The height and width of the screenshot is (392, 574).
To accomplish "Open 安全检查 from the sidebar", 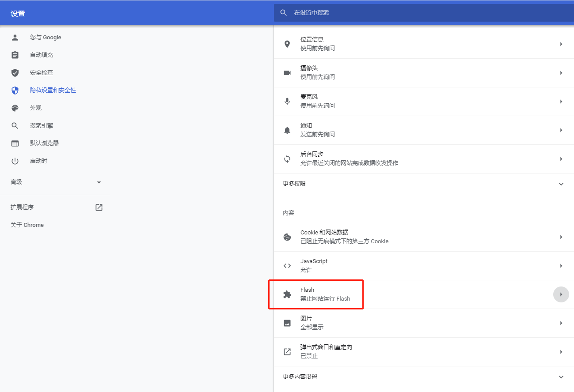I will pyautogui.click(x=42, y=73).
